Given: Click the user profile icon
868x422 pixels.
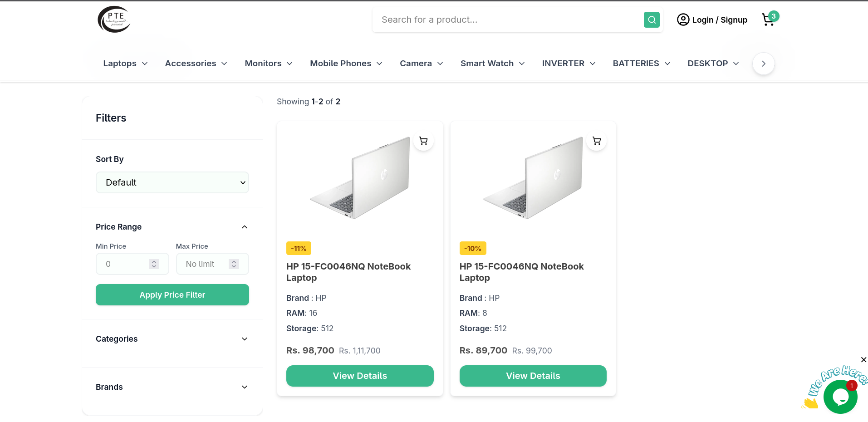Looking at the screenshot, I should click(683, 20).
